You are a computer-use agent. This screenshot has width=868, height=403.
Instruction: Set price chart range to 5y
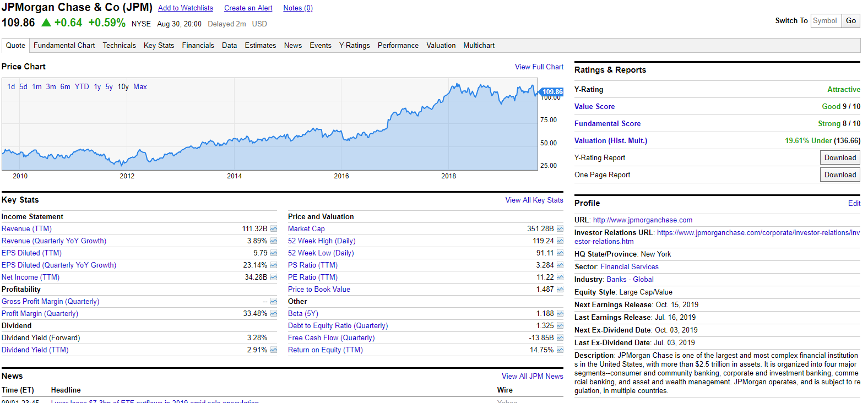(109, 87)
